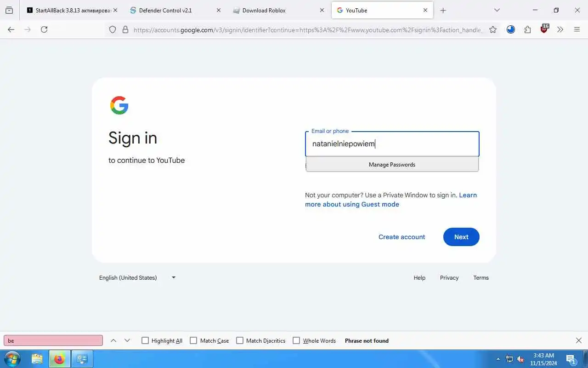The image size is (588, 368).
Task: Click Create account
Action: point(402,237)
